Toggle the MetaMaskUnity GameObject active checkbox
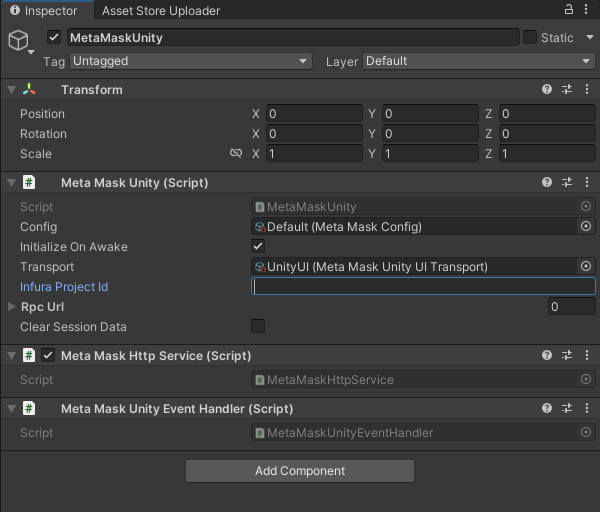600x512 pixels. point(54,38)
